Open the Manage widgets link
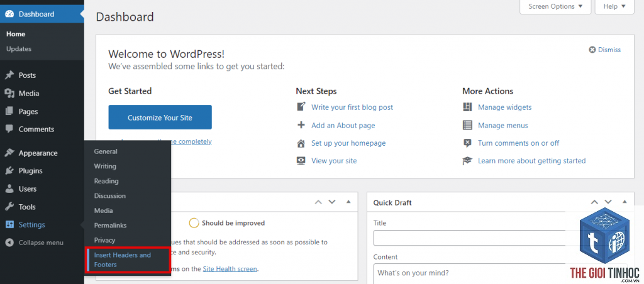 504,107
